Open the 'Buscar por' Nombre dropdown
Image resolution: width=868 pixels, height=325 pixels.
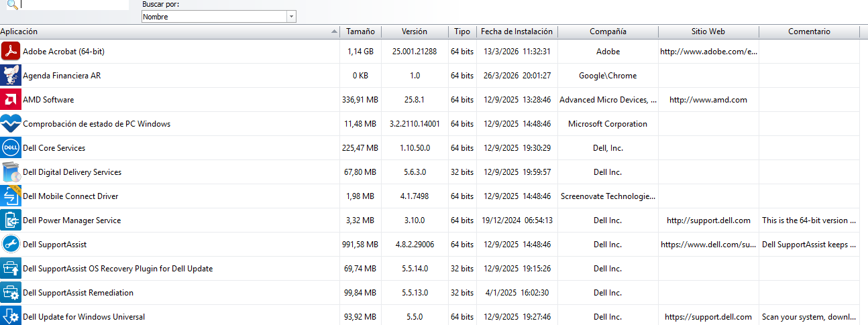coord(219,17)
